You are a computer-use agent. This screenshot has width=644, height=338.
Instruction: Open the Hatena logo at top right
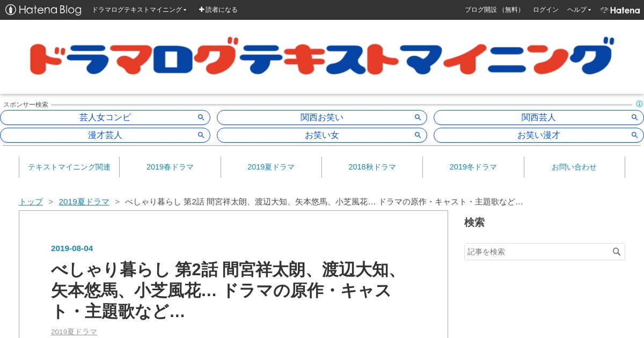(620, 10)
